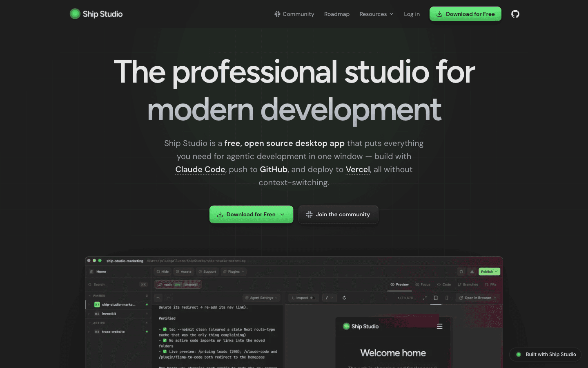Click the redo arrow icon above the agent chat

coord(168,298)
